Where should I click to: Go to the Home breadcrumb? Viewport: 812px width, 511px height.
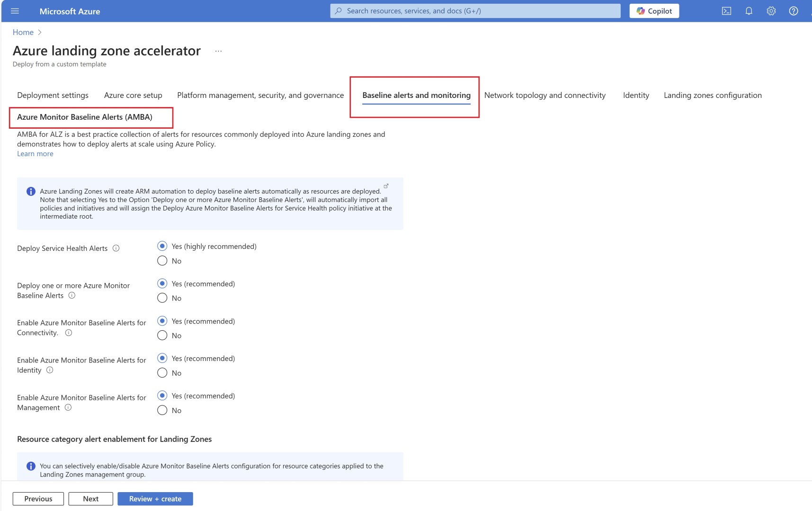click(x=23, y=32)
